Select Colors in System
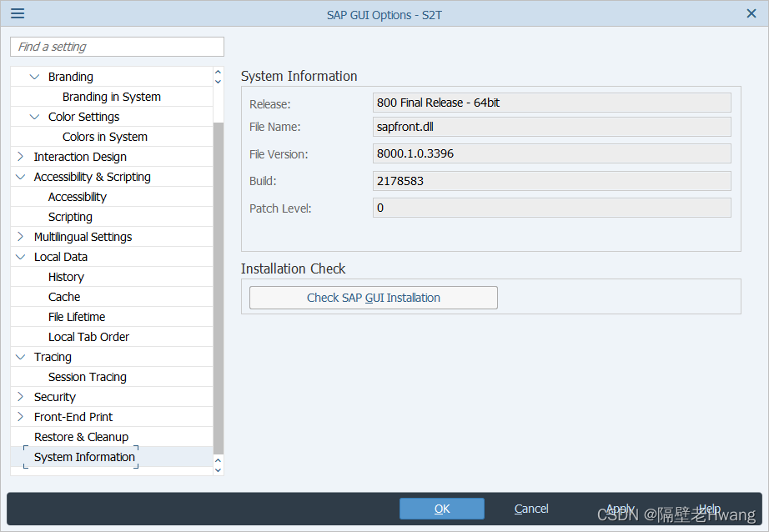The image size is (769, 532). pyautogui.click(x=104, y=137)
